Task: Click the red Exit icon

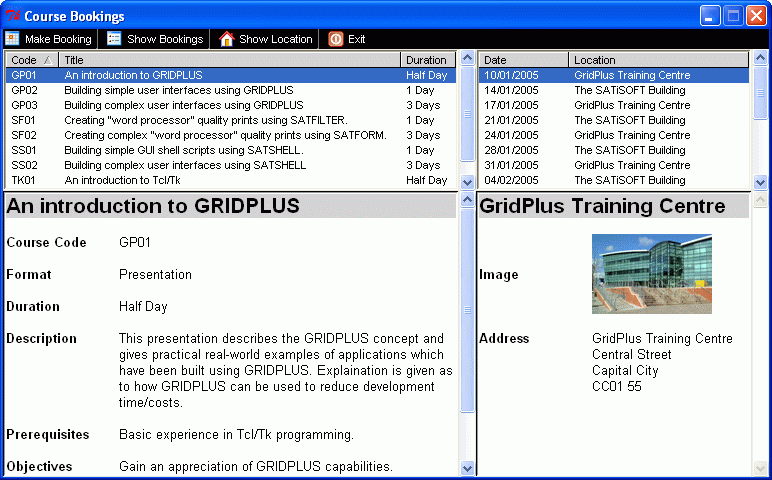Action: (x=335, y=39)
